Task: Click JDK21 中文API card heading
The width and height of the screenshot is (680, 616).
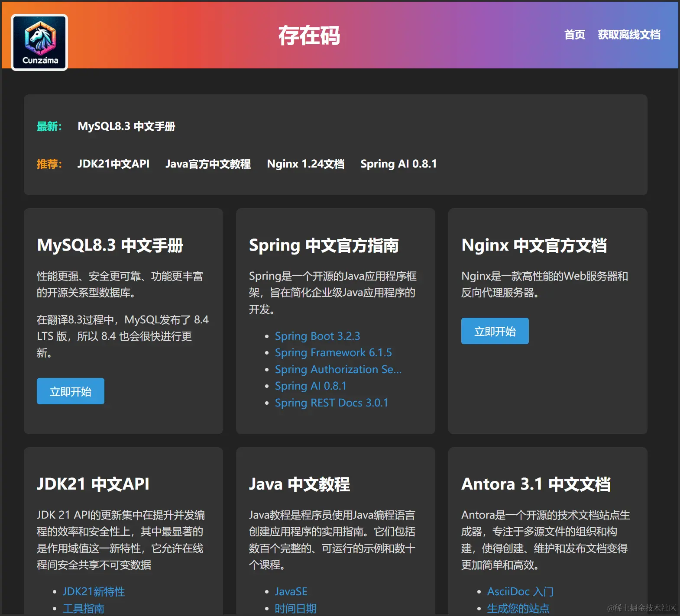Action: [93, 484]
